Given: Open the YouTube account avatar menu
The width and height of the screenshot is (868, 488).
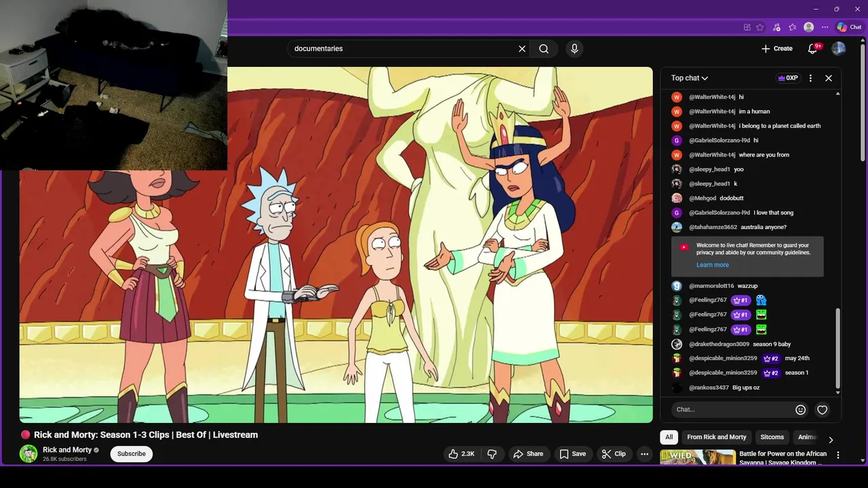Looking at the screenshot, I should point(839,49).
